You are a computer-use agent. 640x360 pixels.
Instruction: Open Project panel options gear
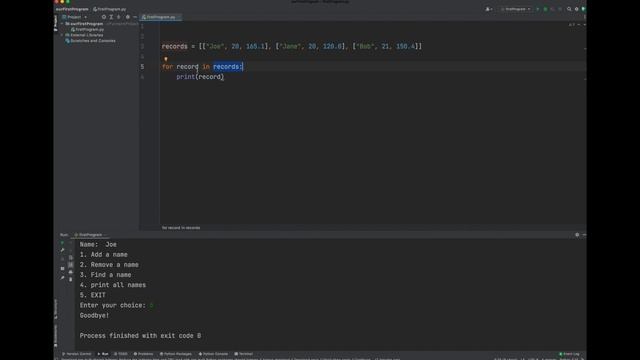[128, 17]
